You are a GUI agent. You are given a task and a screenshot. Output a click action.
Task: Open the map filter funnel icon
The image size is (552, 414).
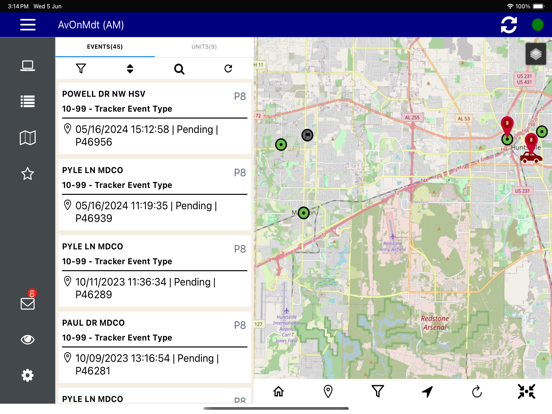[x=378, y=391]
